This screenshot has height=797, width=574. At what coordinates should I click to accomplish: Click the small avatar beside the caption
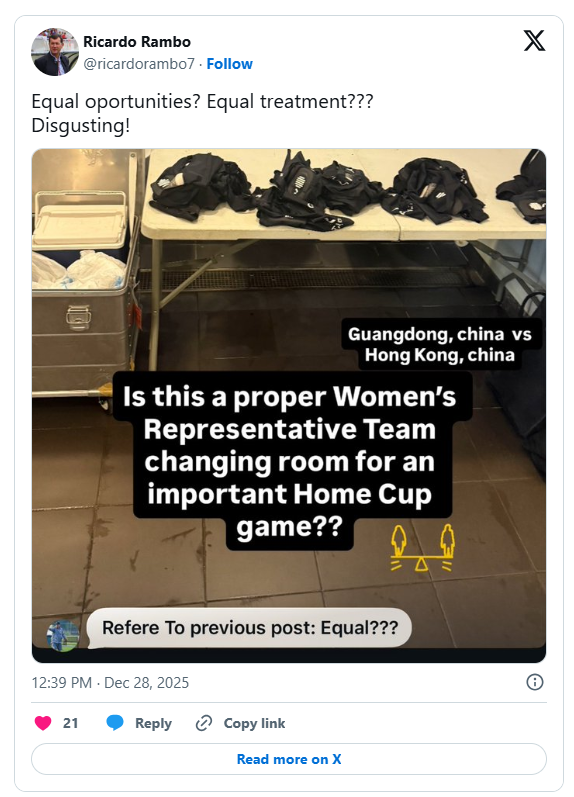coord(63,635)
